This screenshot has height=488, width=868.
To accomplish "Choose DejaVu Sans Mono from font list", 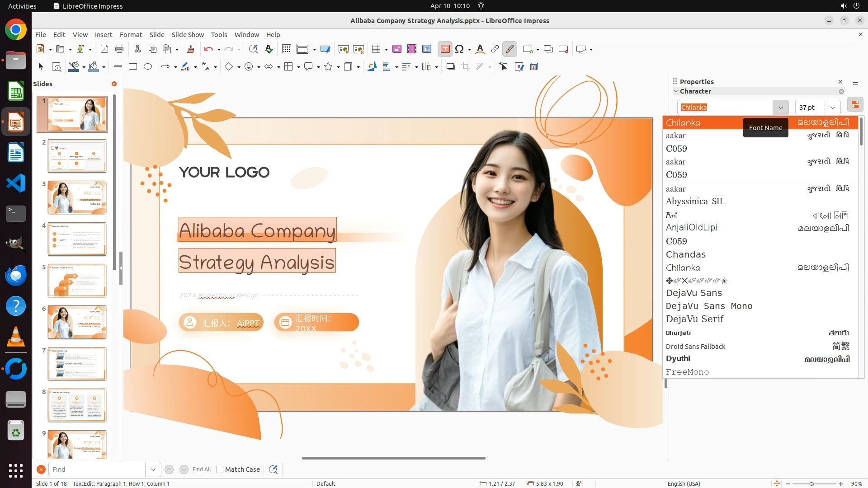I will (x=709, y=306).
